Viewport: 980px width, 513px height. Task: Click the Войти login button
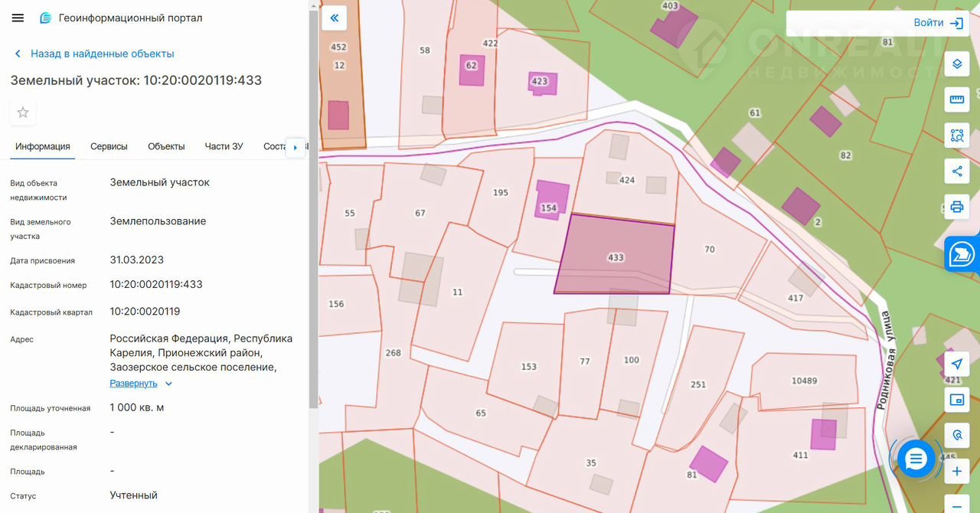937,23
